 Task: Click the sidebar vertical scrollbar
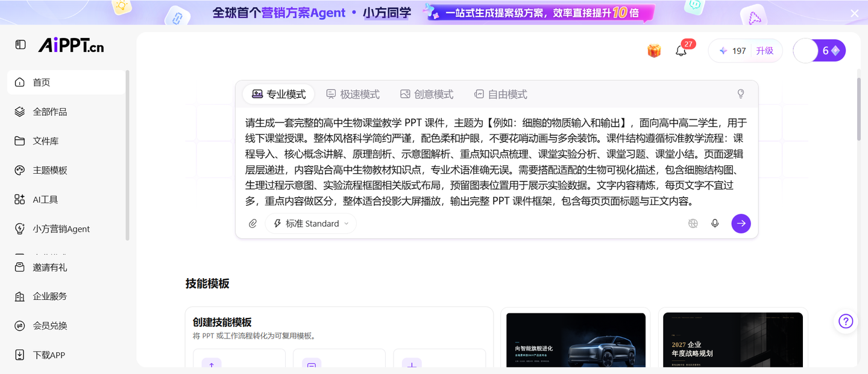127,156
